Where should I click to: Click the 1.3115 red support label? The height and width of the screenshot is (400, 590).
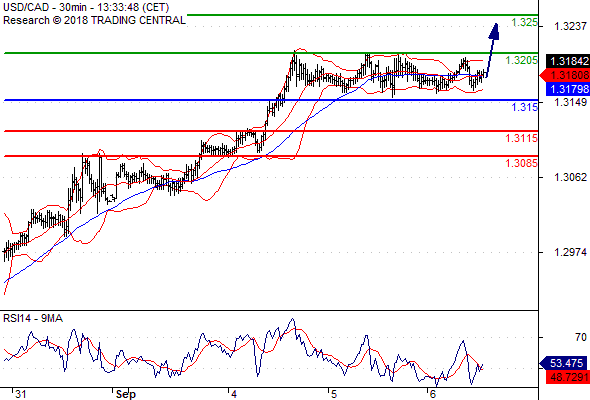522,138
